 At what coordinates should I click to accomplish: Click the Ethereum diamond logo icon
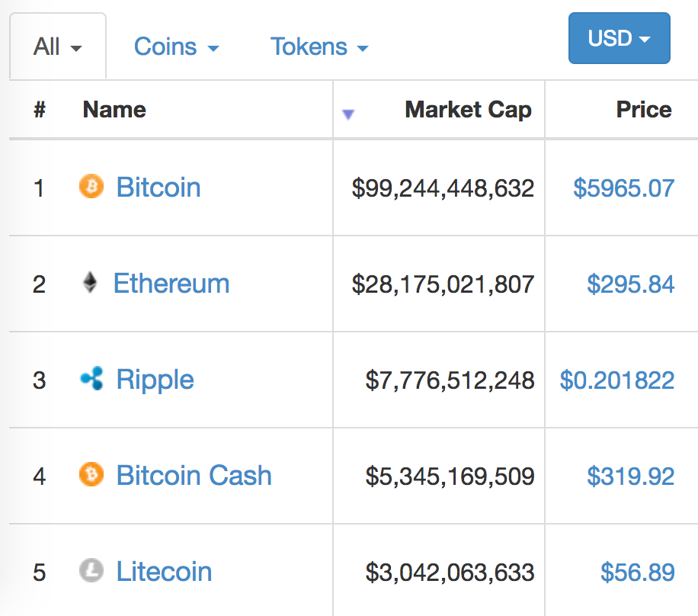point(90,282)
